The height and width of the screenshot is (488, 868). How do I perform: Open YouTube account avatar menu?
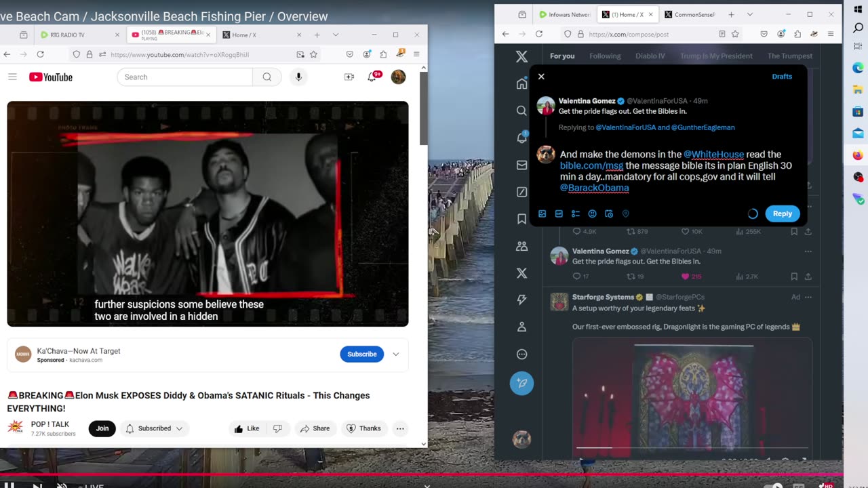[399, 77]
